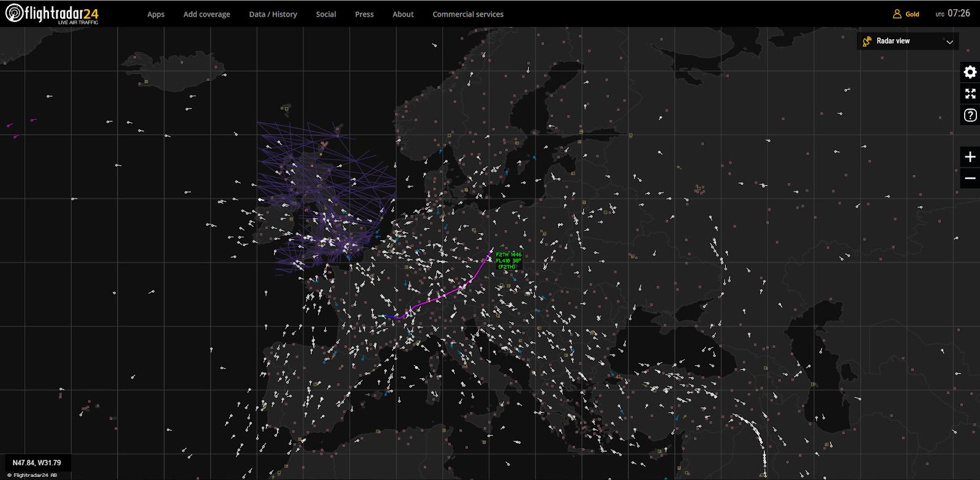Click the Flightradar24 AB copyright text
This screenshot has height=480, width=980.
coord(32,475)
